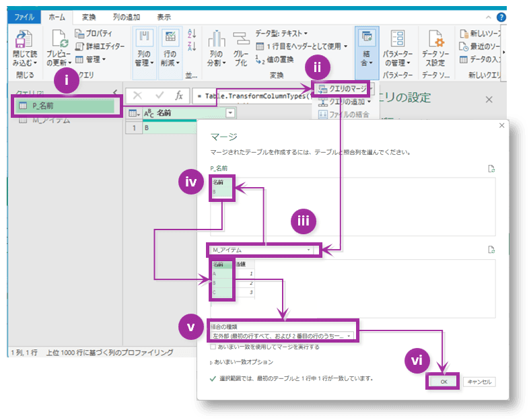
Task: Open the データ型: テキスト dropdown
Action: pyautogui.click(x=281, y=33)
